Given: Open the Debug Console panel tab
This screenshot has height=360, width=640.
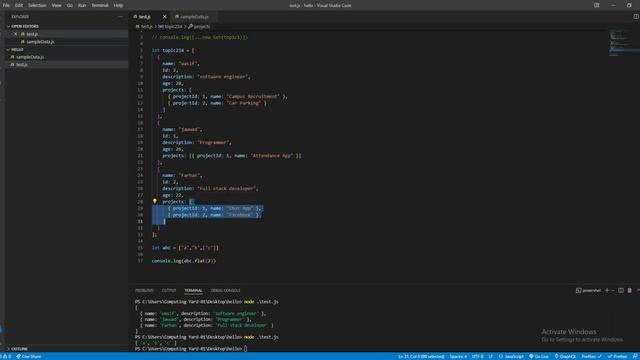Looking at the screenshot, I should [226, 291].
